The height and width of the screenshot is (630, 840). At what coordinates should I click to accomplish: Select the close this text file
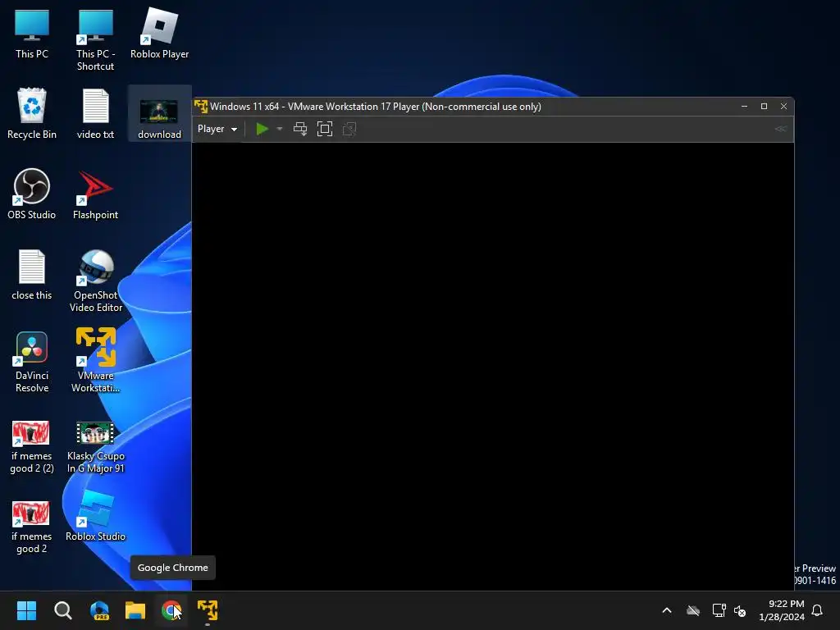coord(32,274)
